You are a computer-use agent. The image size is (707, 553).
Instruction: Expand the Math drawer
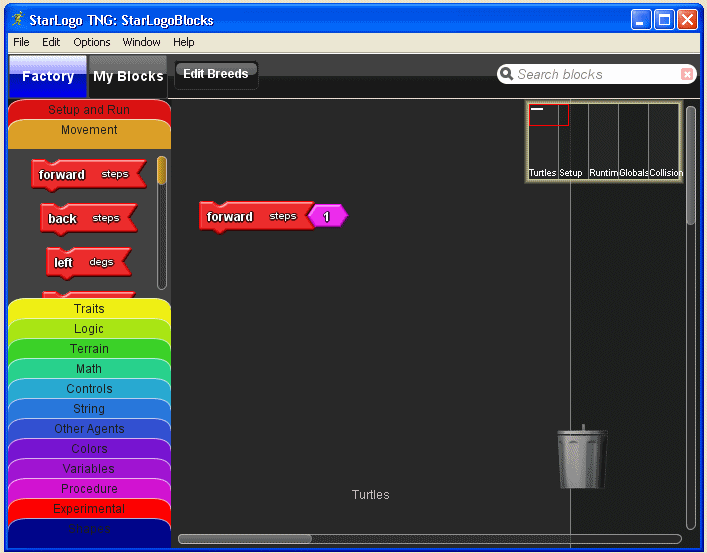pyautogui.click(x=89, y=369)
